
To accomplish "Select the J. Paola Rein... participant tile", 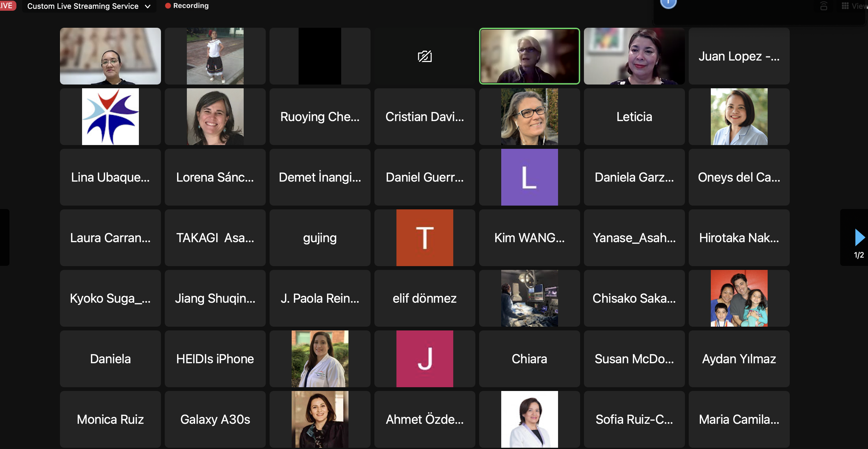I will click(x=320, y=298).
